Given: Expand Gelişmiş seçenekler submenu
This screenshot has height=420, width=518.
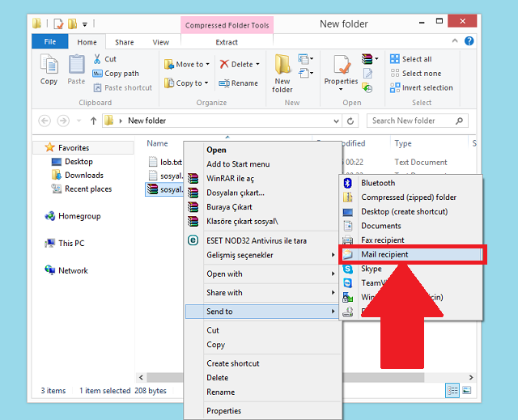Looking at the screenshot, I should [x=263, y=255].
